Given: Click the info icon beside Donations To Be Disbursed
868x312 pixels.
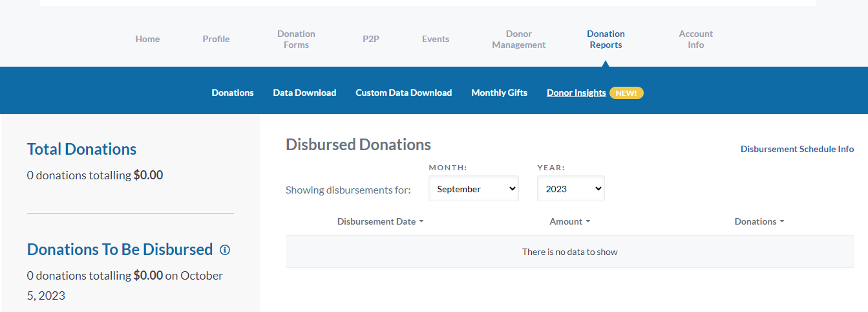Looking at the screenshot, I should (225, 250).
